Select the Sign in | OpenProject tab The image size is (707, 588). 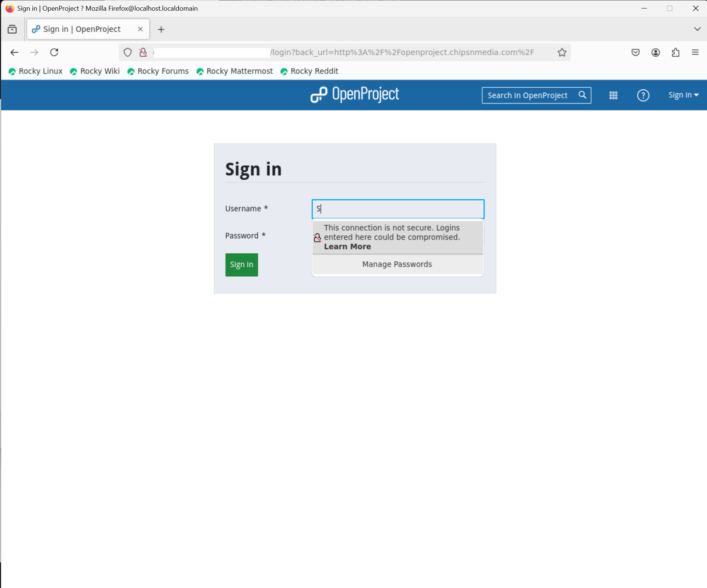click(x=88, y=29)
